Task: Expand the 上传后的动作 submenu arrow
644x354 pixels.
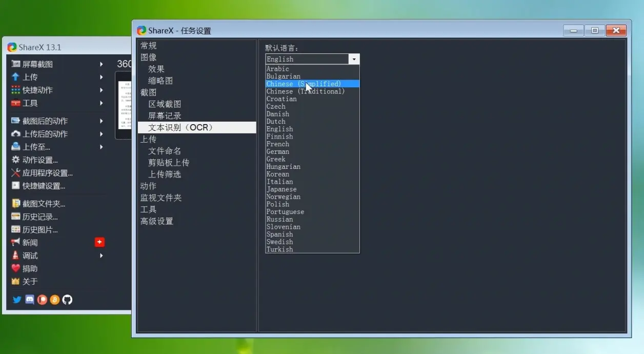Action: 102,134
